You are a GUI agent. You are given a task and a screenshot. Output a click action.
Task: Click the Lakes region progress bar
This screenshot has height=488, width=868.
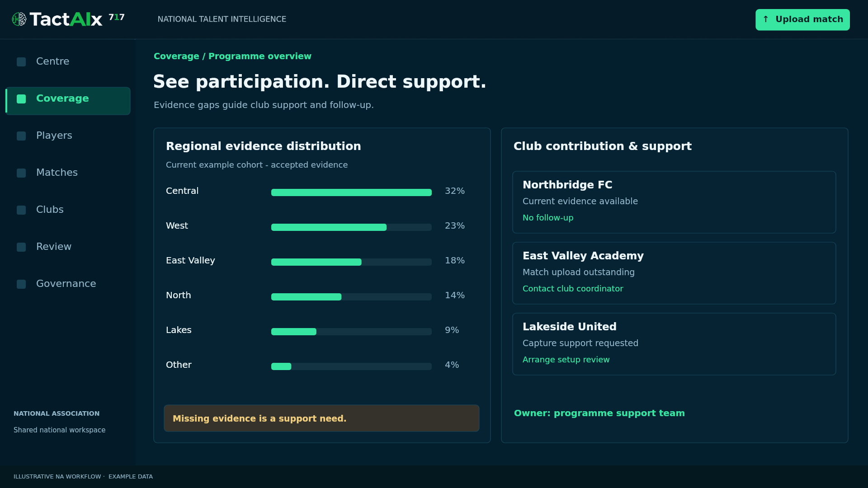click(x=351, y=332)
